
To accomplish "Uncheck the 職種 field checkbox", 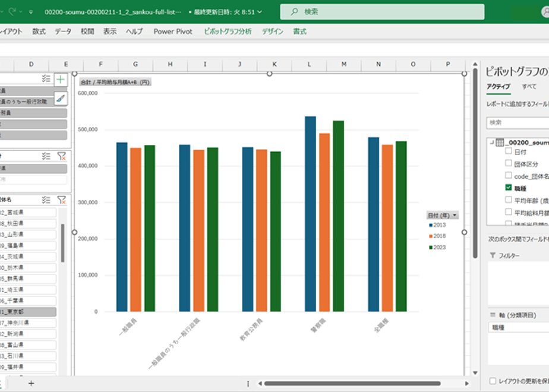I will coord(509,188).
